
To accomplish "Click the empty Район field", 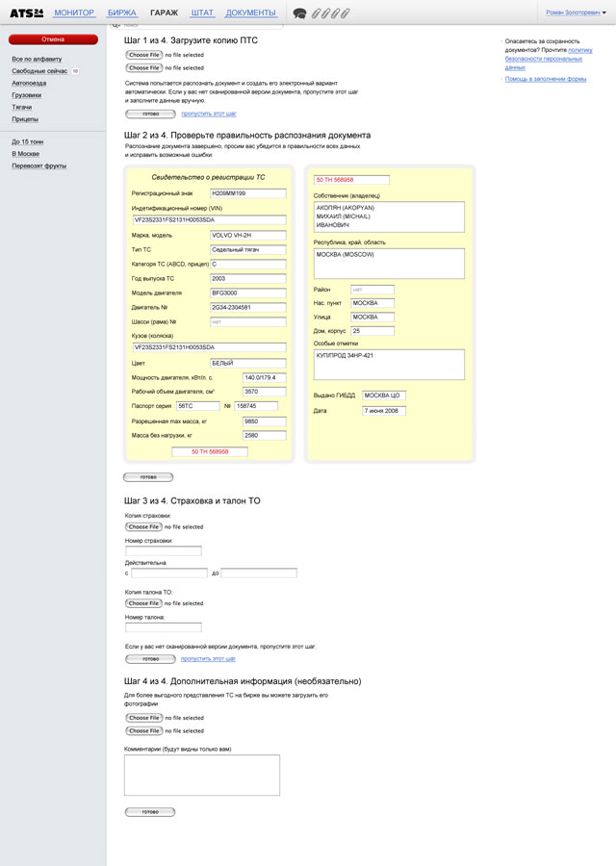I will coord(372,290).
